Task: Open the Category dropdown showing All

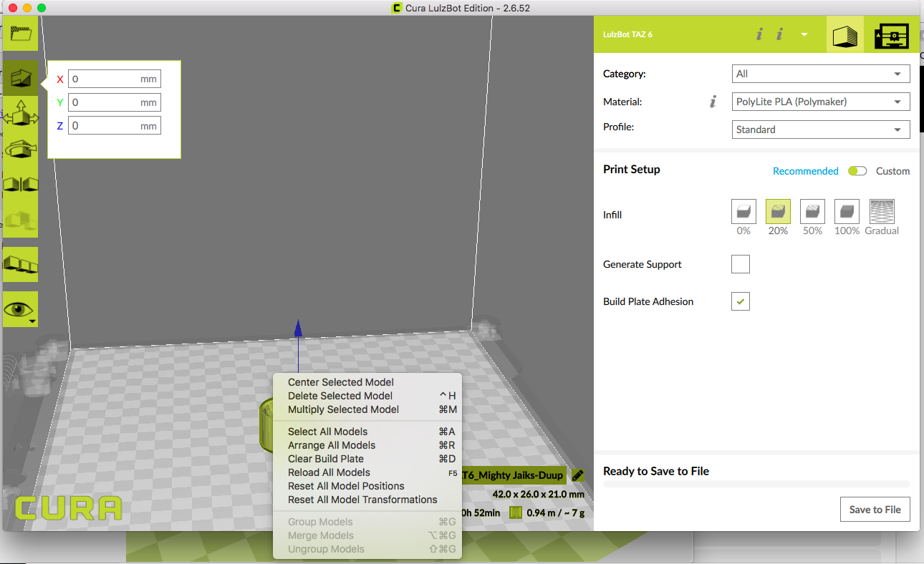Action: 822,74
